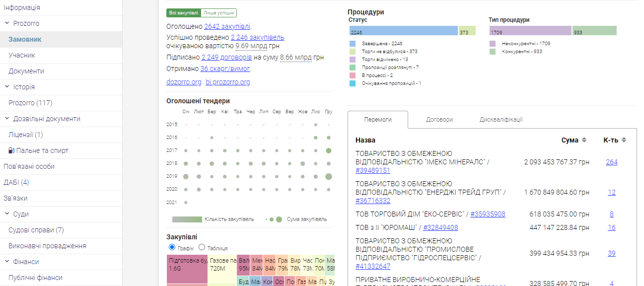
Task: Collapse the Prozorro sidebar section
Action: click(x=7, y=23)
